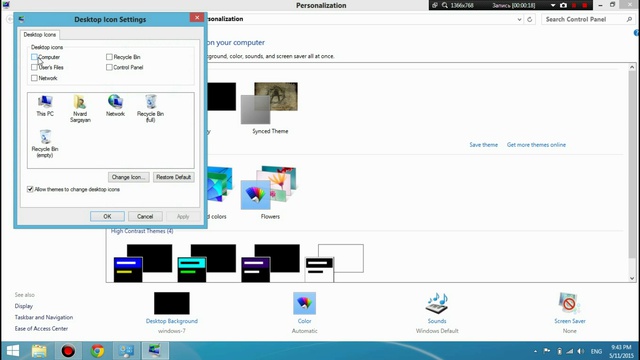This screenshot has width=640, height=360.
Task: Open the Display link under See also
Action: click(x=24, y=306)
